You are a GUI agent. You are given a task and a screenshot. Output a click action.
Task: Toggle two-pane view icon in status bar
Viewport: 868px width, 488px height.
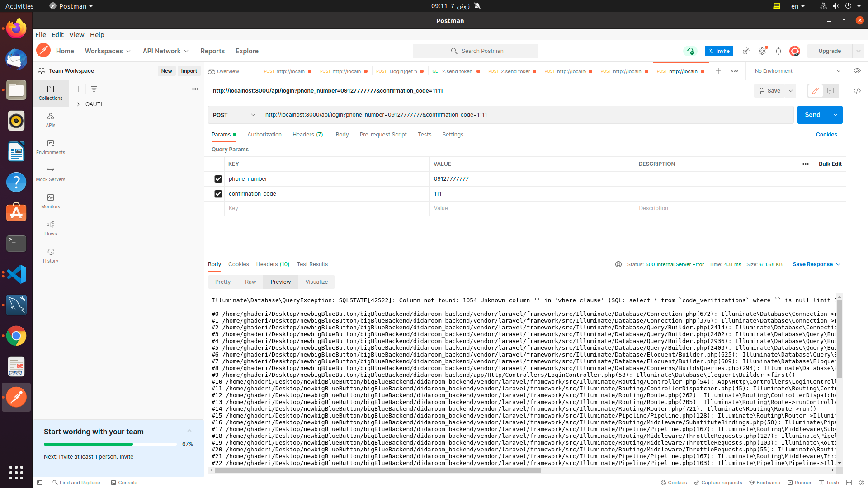(849, 483)
